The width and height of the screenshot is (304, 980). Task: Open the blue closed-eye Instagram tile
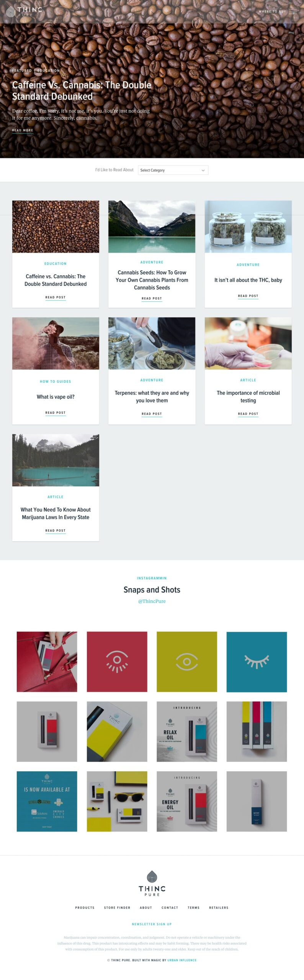point(257,661)
